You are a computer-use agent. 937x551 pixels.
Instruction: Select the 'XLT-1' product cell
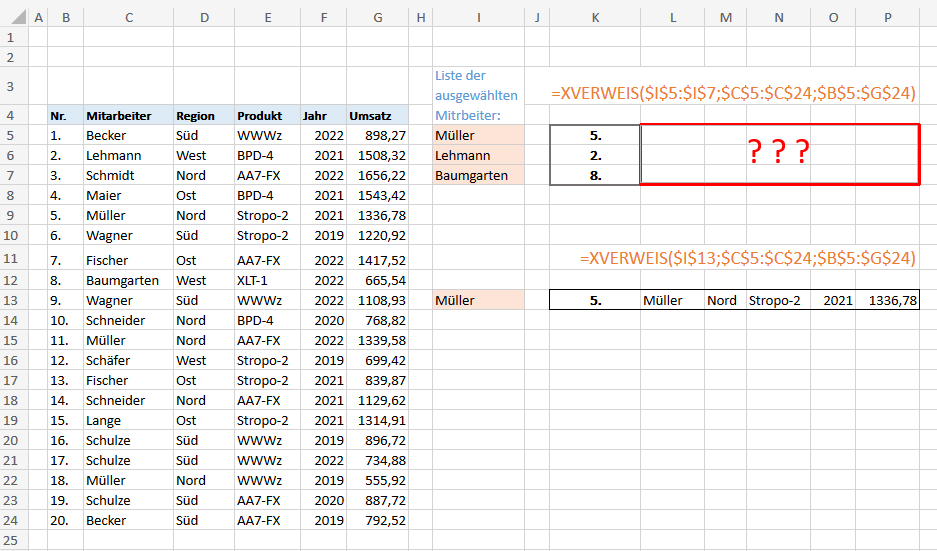(x=268, y=280)
